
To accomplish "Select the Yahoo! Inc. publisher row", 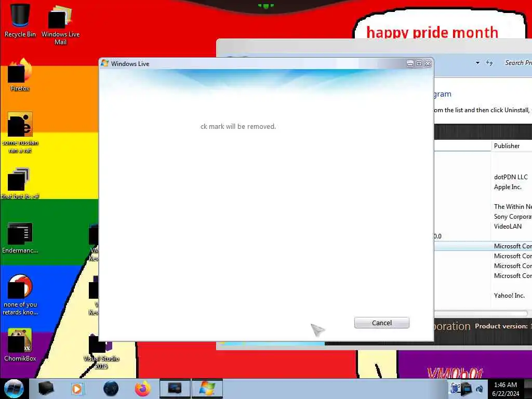I will tap(483, 296).
